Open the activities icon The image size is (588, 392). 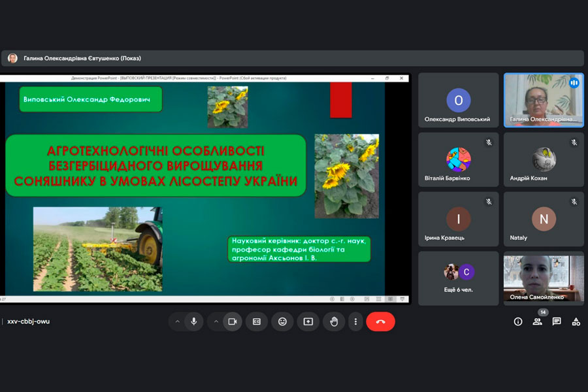pyautogui.click(x=576, y=321)
